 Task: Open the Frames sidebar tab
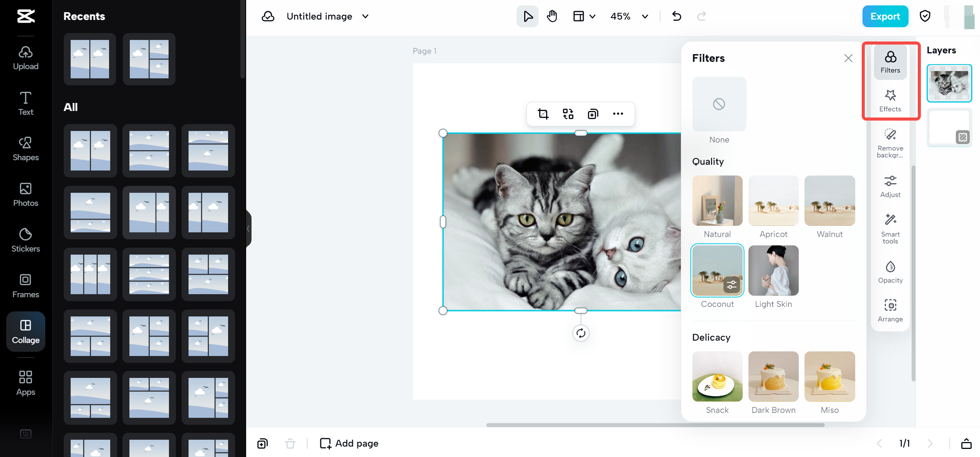tap(25, 285)
